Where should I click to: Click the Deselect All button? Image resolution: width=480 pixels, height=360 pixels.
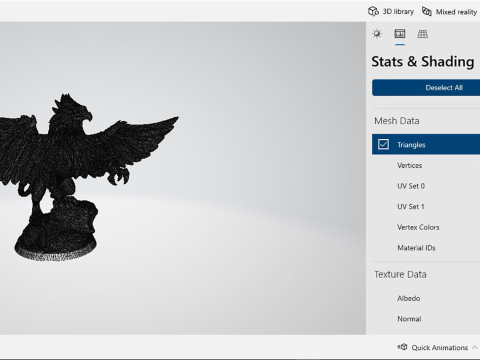pos(426,88)
